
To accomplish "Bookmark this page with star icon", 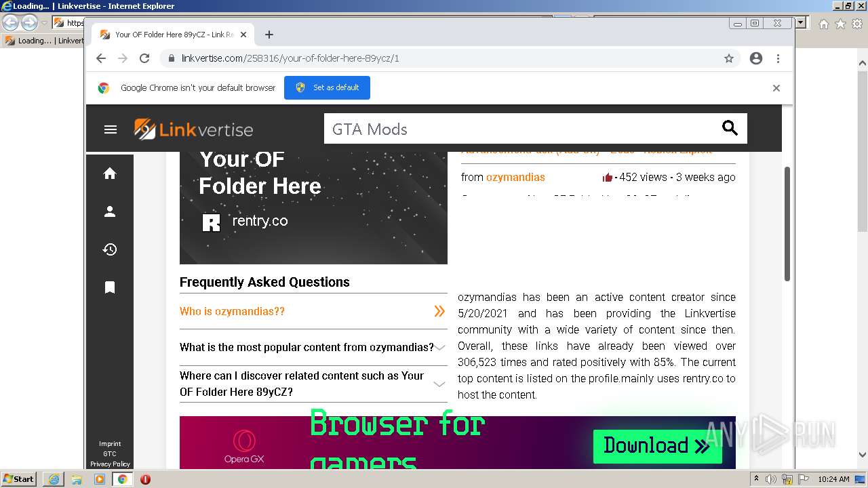I will point(729,58).
